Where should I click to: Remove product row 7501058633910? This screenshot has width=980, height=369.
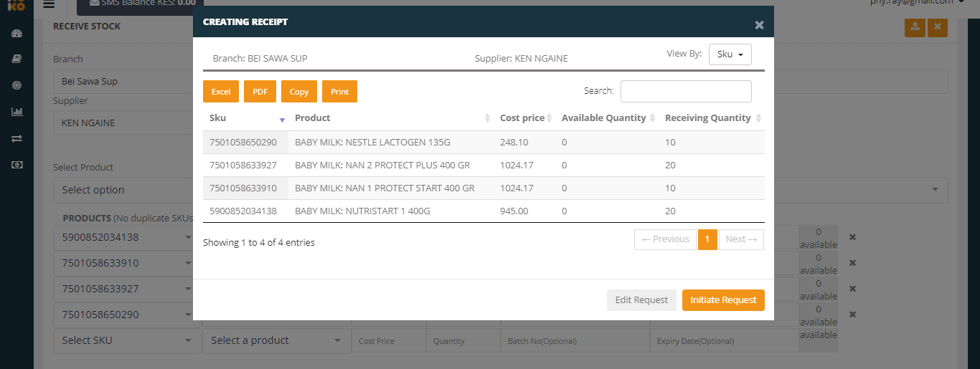pos(853,263)
